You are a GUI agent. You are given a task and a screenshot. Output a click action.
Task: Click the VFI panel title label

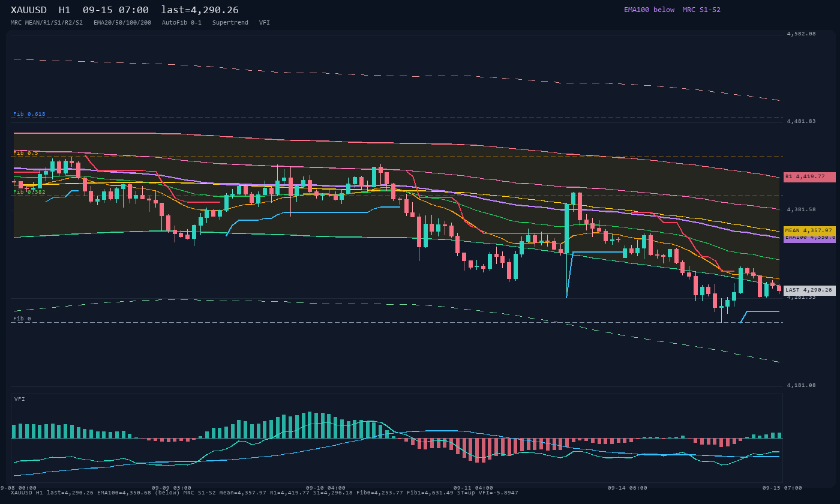click(x=20, y=399)
